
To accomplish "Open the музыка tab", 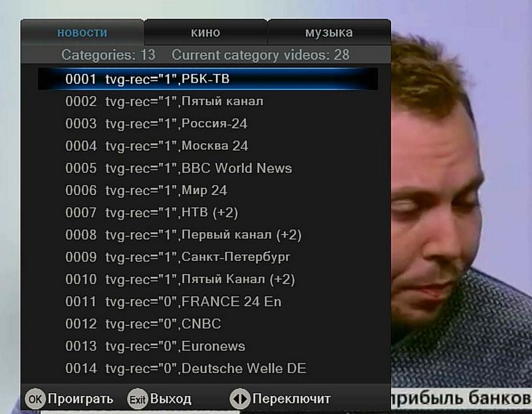I will 329,33.
